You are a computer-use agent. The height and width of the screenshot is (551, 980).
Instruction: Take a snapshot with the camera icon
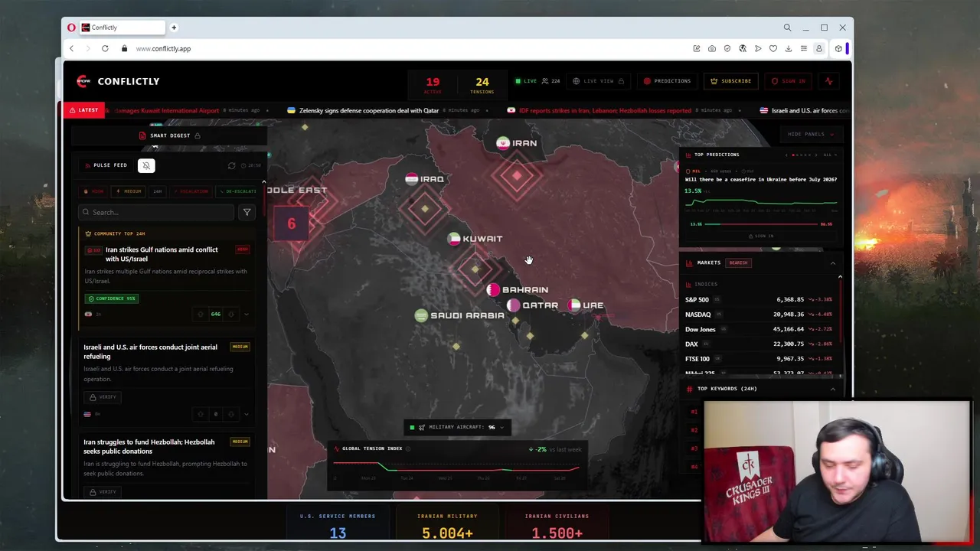712,48
